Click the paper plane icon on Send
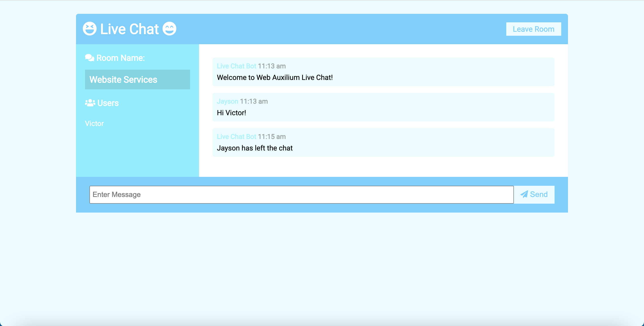This screenshot has width=644, height=326. coord(524,194)
